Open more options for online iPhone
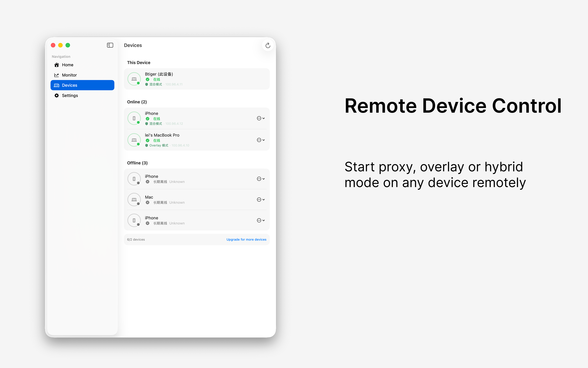This screenshot has height=368, width=588. click(261, 118)
